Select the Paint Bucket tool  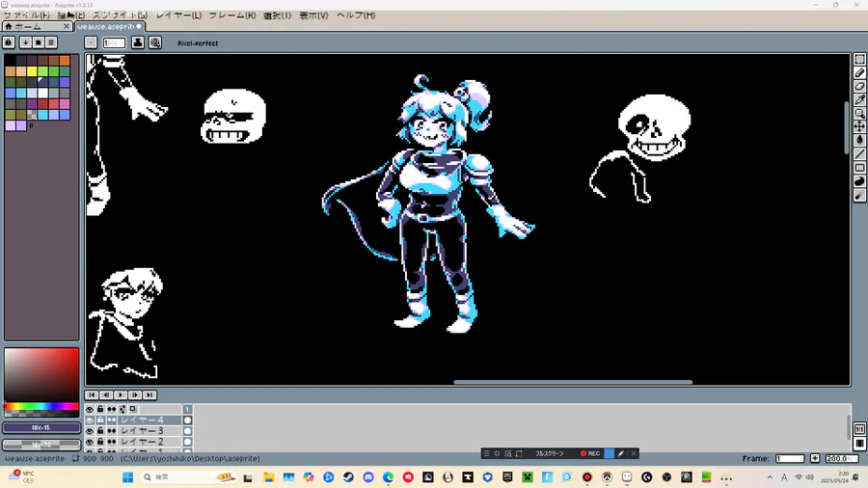coord(859,140)
